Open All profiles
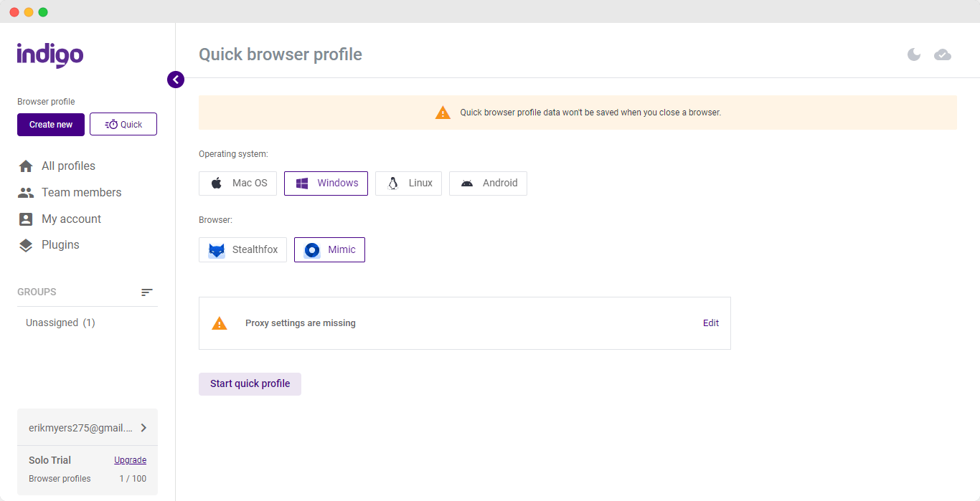This screenshot has width=980, height=501. 57,166
